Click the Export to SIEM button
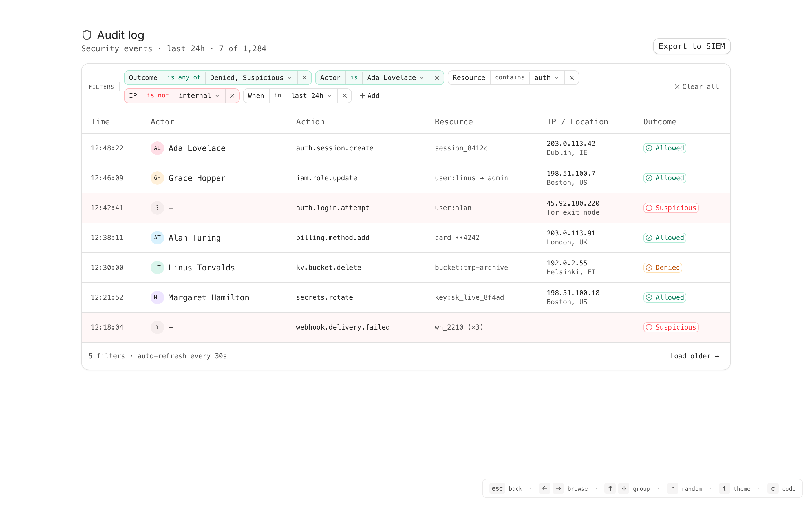The width and height of the screenshot is (812, 507). coord(691,46)
